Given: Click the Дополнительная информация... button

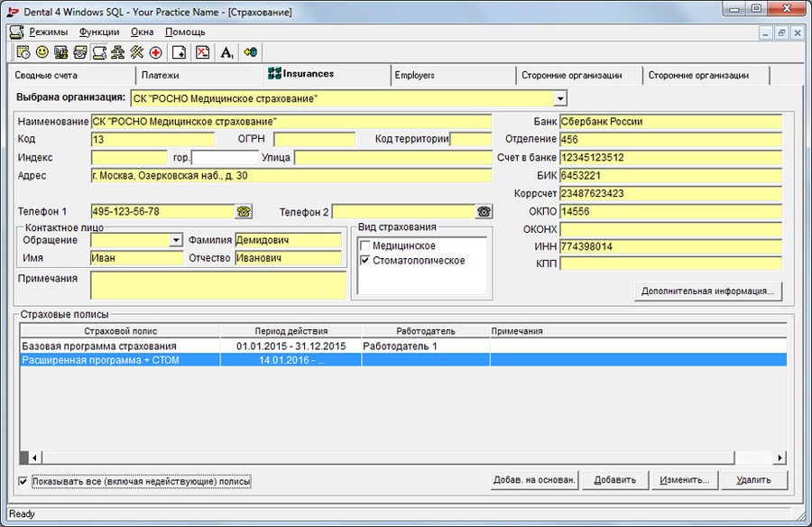Looking at the screenshot, I should point(708,291).
